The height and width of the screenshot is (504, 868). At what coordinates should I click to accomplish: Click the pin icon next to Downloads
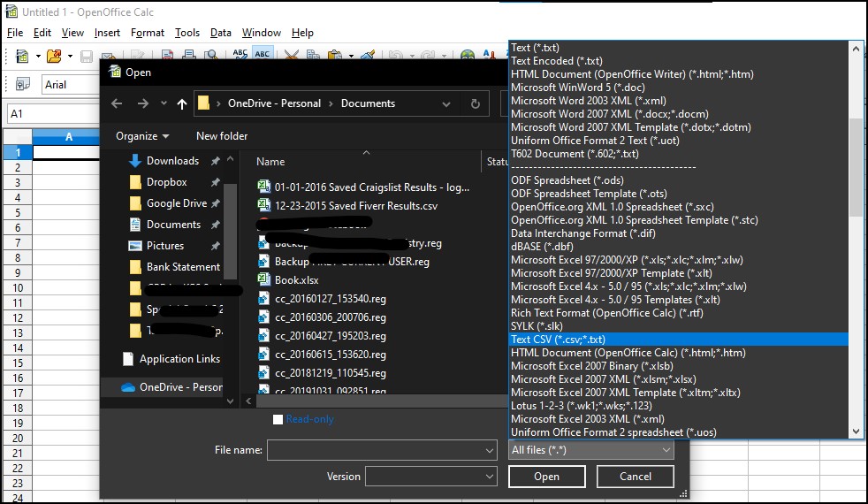[216, 161]
